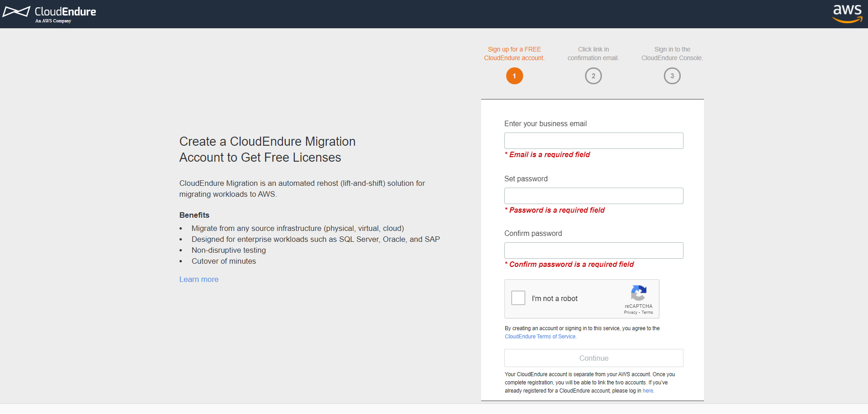Click the An AWS Company tagline

click(x=53, y=21)
